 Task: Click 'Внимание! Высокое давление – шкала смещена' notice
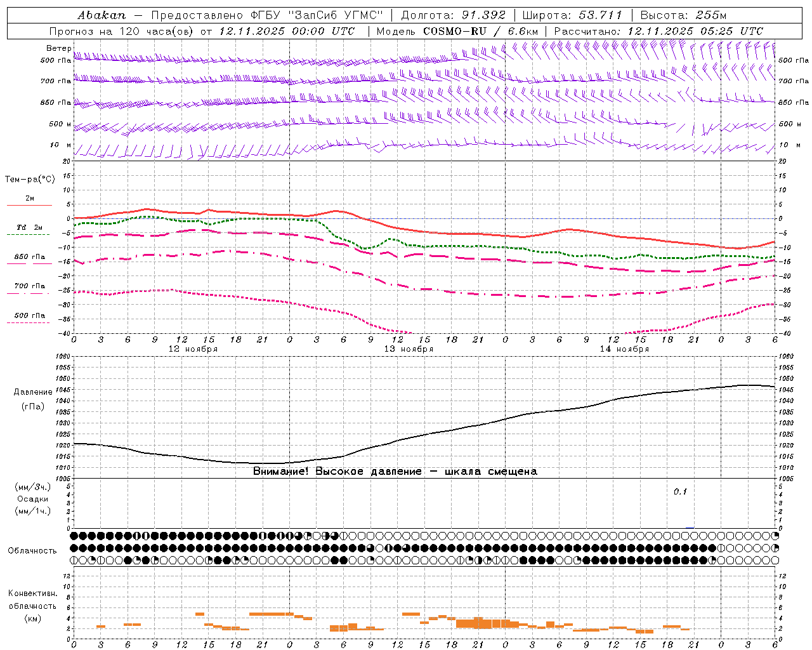point(395,472)
